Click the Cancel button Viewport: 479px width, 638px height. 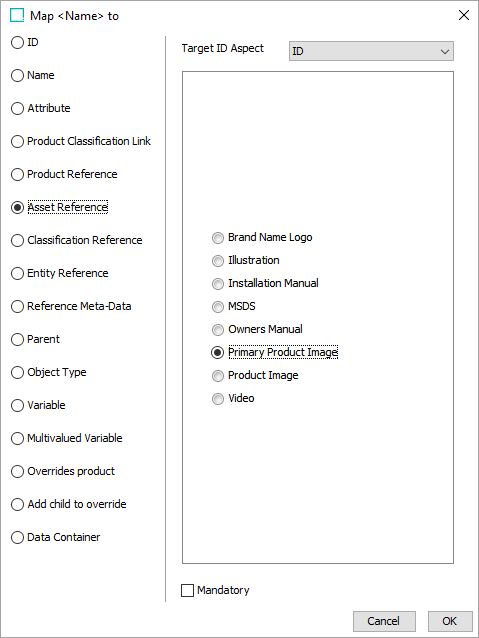(384, 621)
